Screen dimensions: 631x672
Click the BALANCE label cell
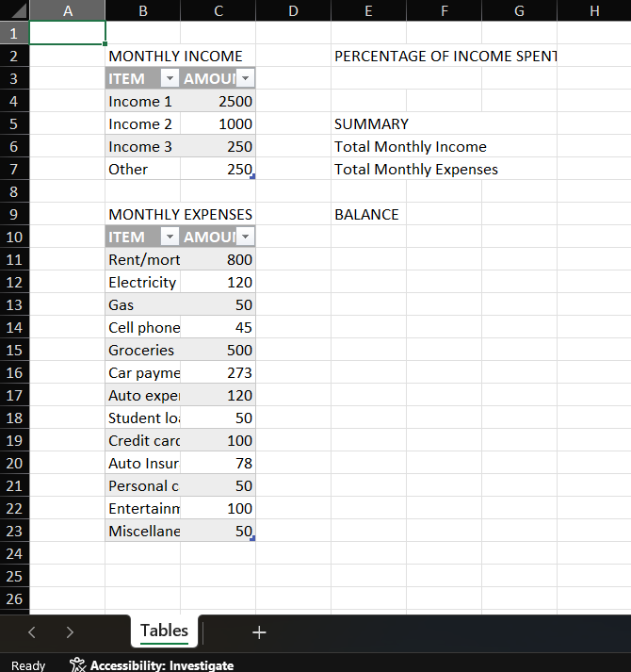369,214
